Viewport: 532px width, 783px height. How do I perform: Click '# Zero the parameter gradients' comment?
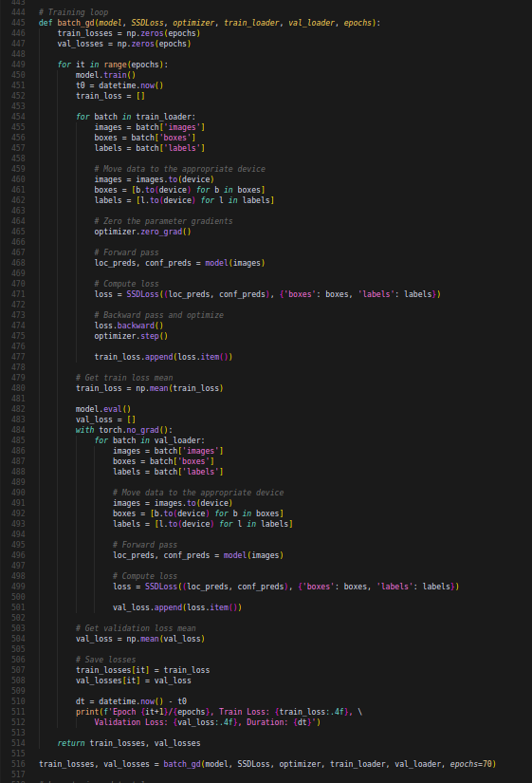point(164,221)
